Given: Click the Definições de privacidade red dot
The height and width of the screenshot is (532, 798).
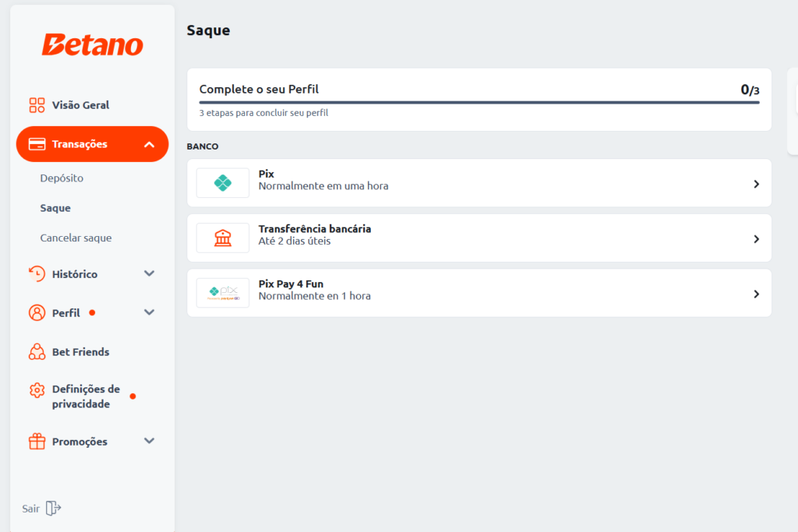Looking at the screenshot, I should pyautogui.click(x=132, y=396).
